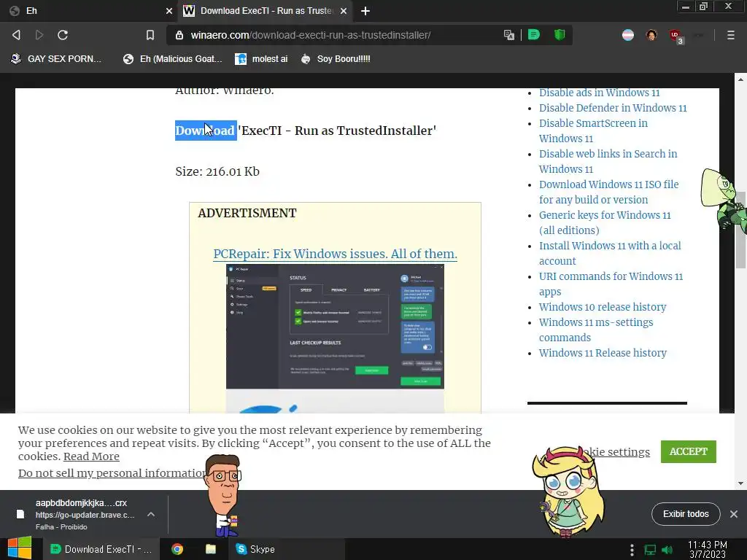This screenshot has width=747, height=560.
Task: Open 'Generic keys for Windows 11' link
Action: 605,222
